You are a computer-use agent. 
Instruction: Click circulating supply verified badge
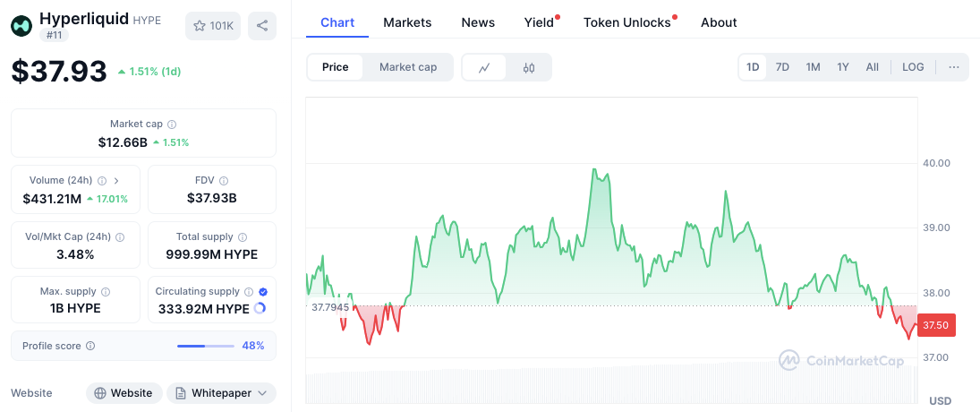(x=262, y=292)
